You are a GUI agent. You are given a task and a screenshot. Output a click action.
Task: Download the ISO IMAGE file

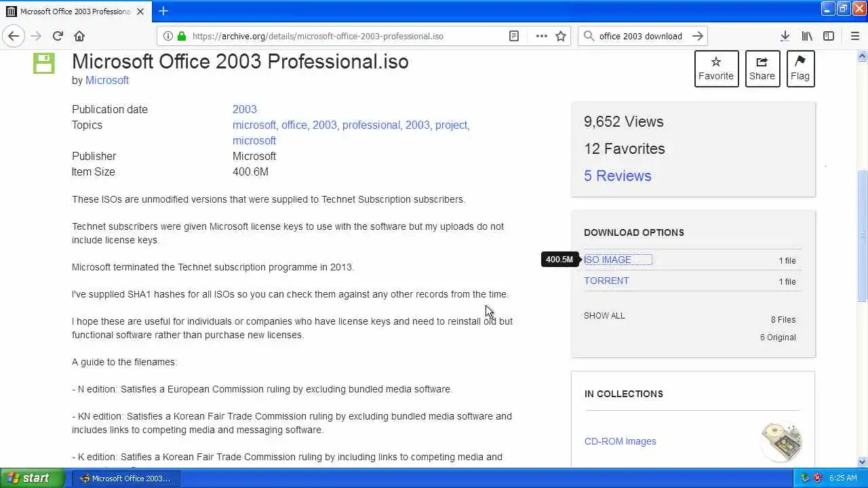pyautogui.click(x=608, y=260)
